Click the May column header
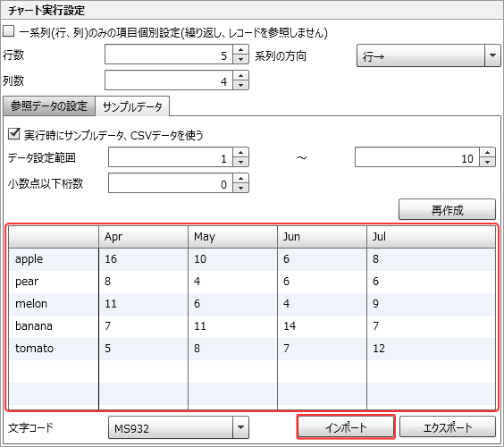Image resolution: width=504 pixels, height=447 pixels. pos(232,237)
